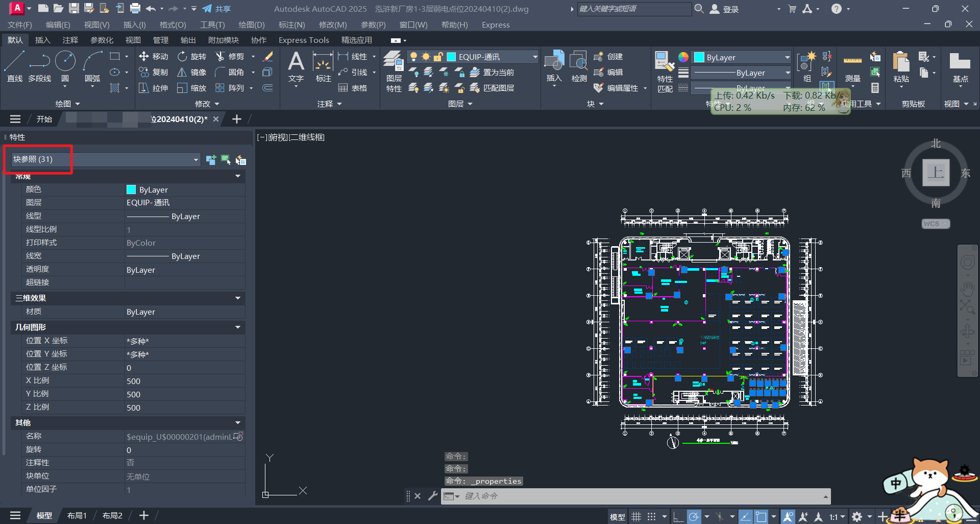
Task: Open the Quick Calculator icon in utilities
Action: coord(875,88)
